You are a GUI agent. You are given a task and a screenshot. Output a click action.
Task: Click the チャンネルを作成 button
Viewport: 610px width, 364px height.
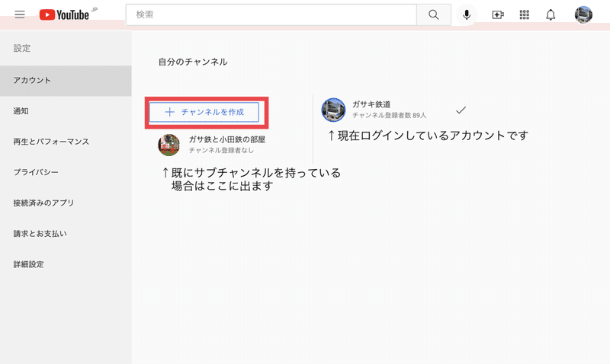pyautogui.click(x=204, y=112)
